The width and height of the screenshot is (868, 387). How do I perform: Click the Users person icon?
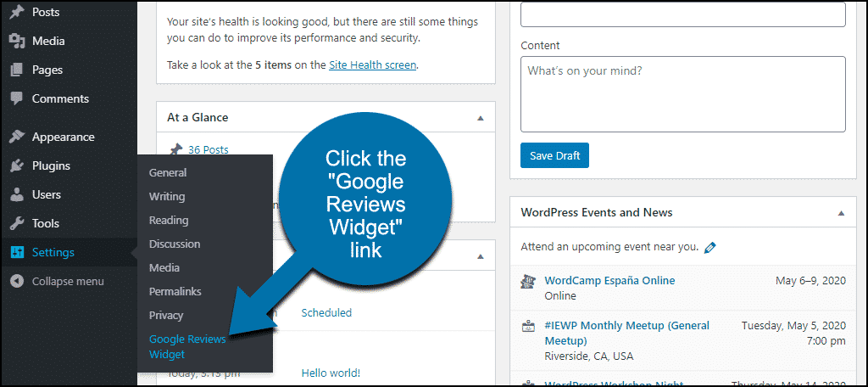[17, 194]
